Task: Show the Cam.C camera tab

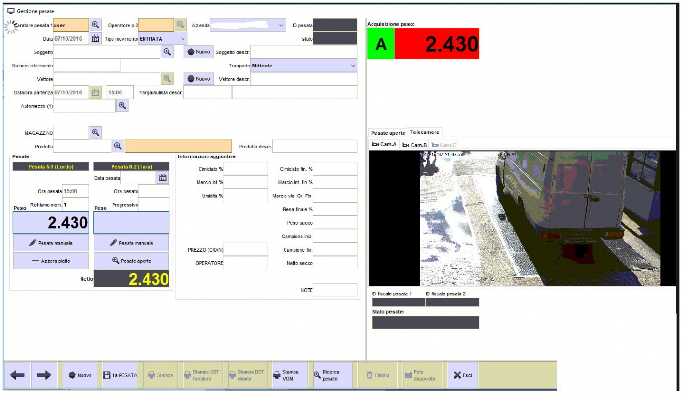Action: click(x=444, y=145)
